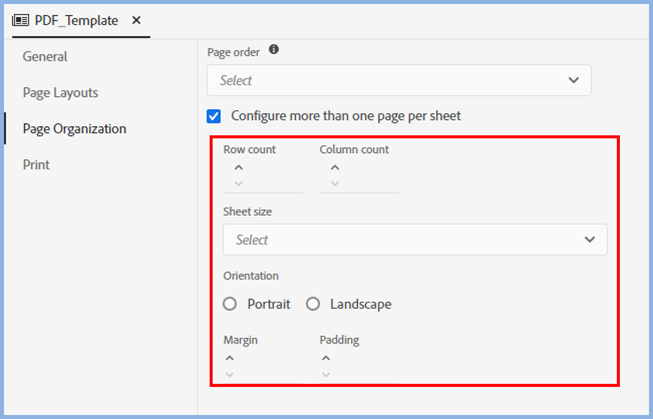The image size is (653, 419).
Task: Increase the Padding value
Action: 326,358
